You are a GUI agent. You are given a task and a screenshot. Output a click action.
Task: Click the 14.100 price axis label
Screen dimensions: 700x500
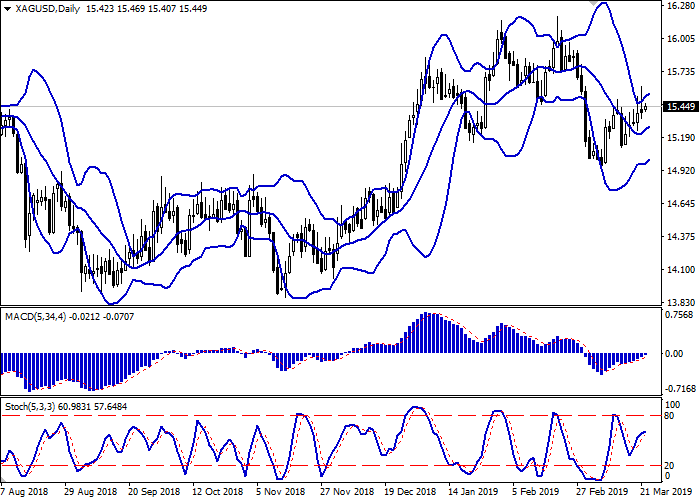coord(678,270)
